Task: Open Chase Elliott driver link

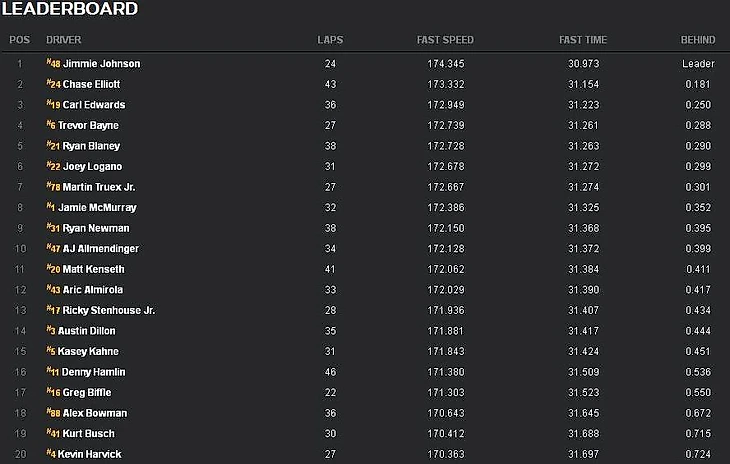Action: (94, 84)
